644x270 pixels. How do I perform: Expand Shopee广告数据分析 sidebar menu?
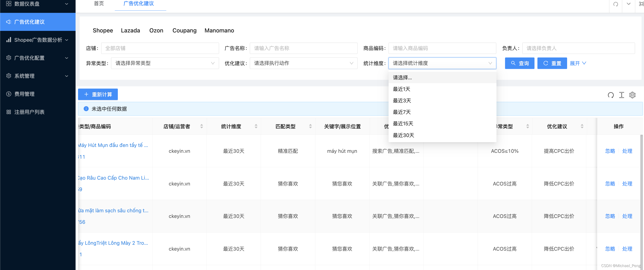pyautogui.click(x=38, y=40)
